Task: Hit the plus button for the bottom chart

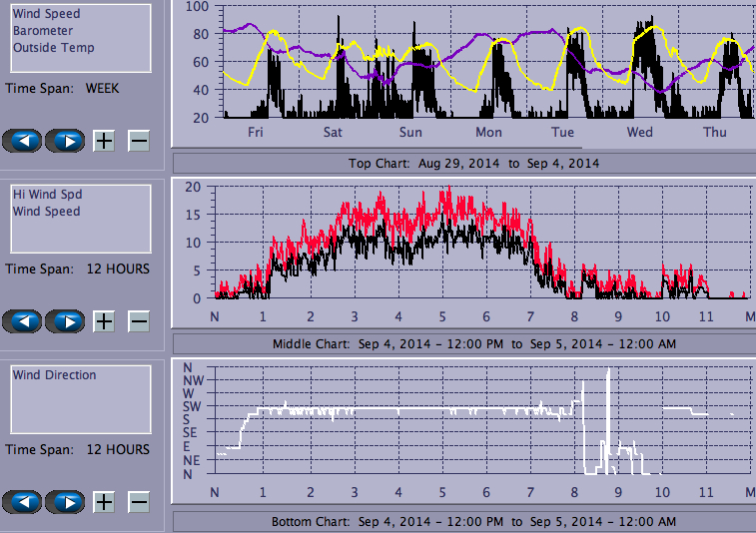Action: point(104,501)
